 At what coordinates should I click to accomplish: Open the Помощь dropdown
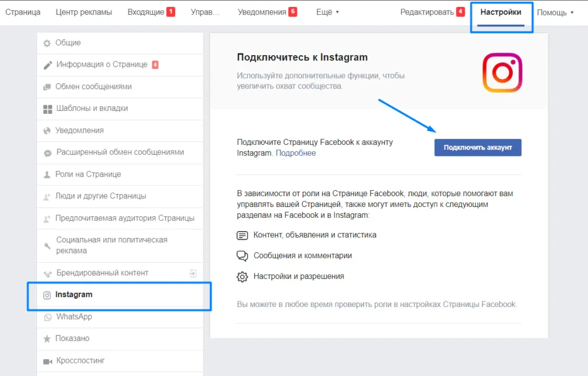[x=555, y=13]
